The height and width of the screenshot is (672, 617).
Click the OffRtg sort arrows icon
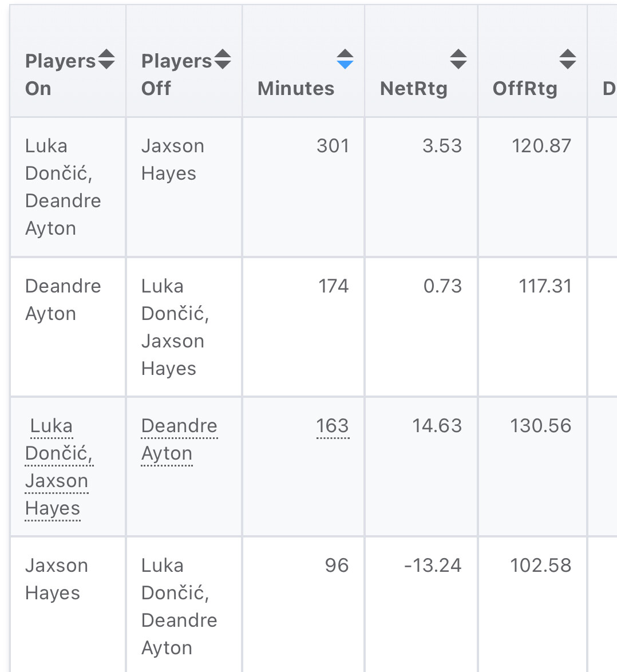click(x=567, y=60)
